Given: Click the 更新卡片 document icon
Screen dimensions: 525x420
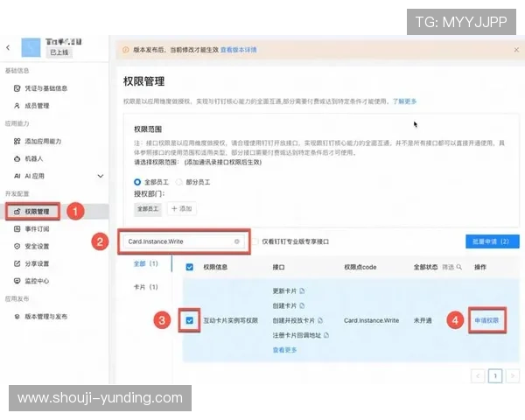Looking at the screenshot, I should (302, 291).
